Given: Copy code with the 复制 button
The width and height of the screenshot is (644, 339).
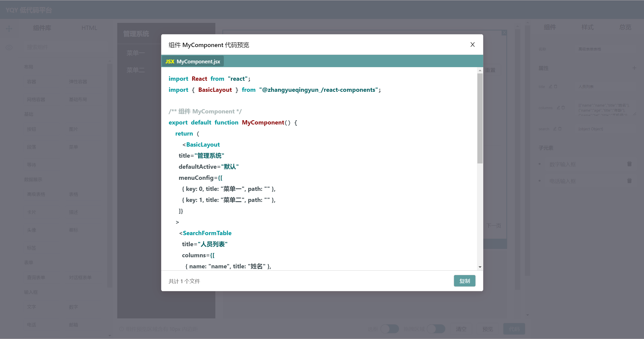Looking at the screenshot, I should coord(464,281).
